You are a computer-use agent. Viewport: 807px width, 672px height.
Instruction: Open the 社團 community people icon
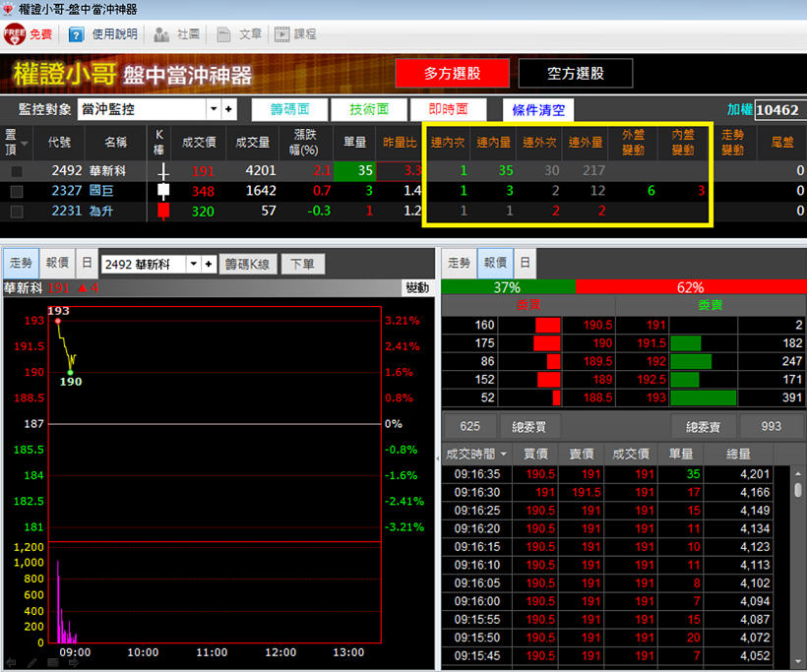[x=161, y=34]
